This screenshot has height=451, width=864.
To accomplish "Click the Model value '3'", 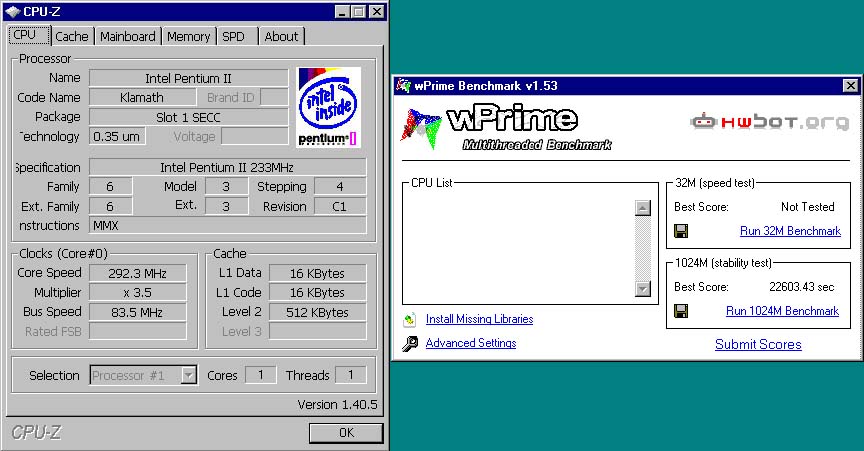I will 226,187.
